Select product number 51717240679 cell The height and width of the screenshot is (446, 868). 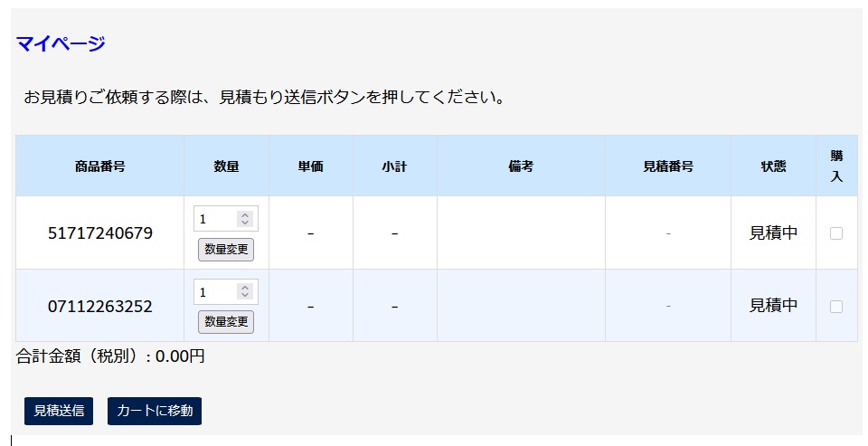[100, 232]
